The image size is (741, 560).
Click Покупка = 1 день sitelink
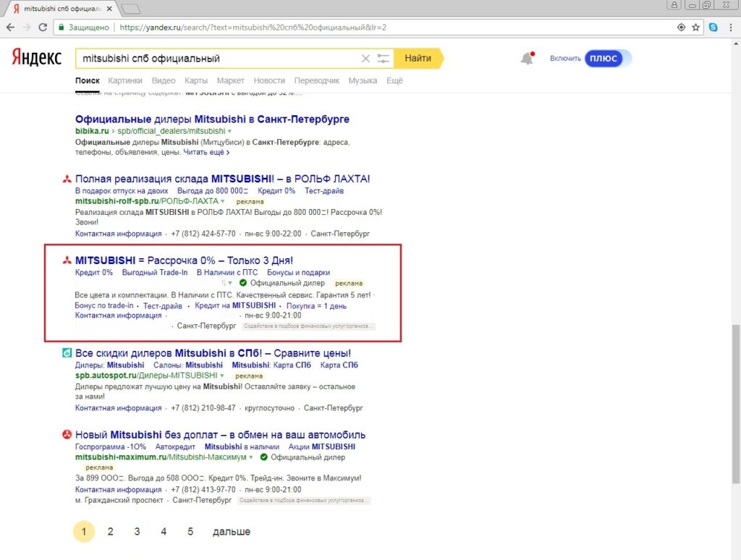tap(316, 306)
